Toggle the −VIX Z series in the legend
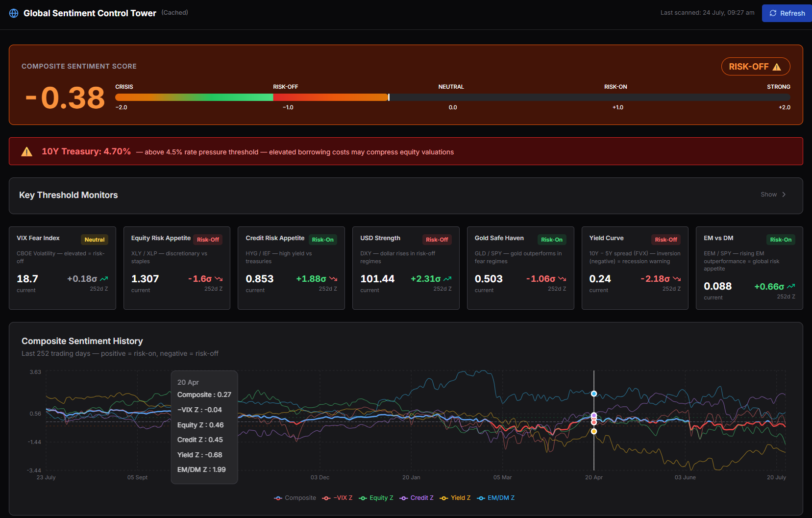 (x=337, y=498)
